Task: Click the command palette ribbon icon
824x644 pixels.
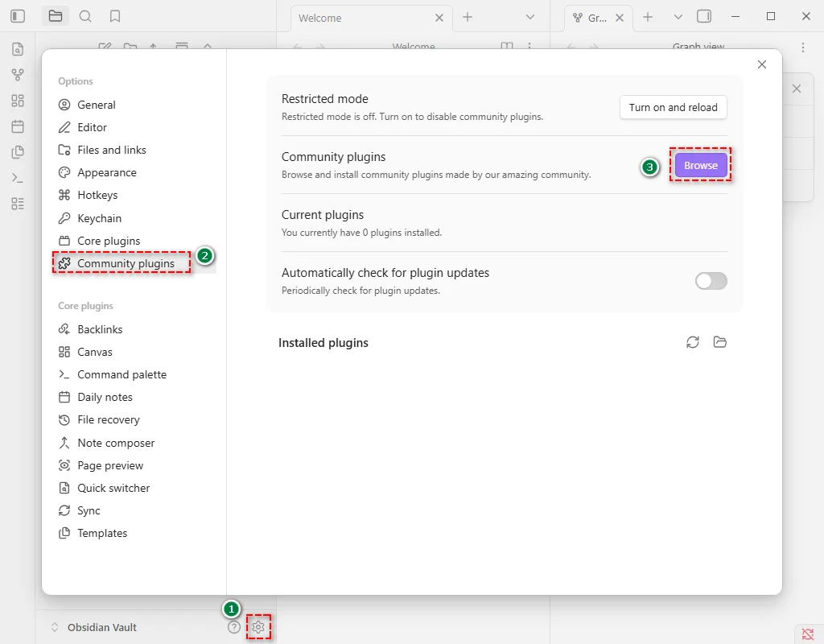Action: tap(18, 178)
